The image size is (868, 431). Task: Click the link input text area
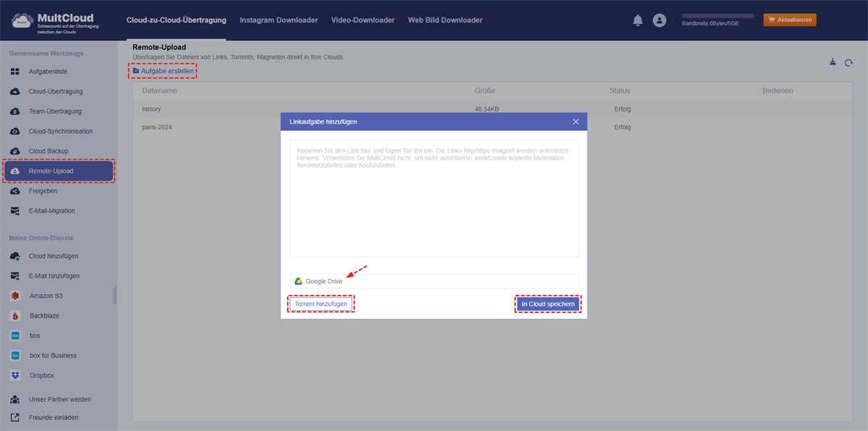click(x=434, y=198)
